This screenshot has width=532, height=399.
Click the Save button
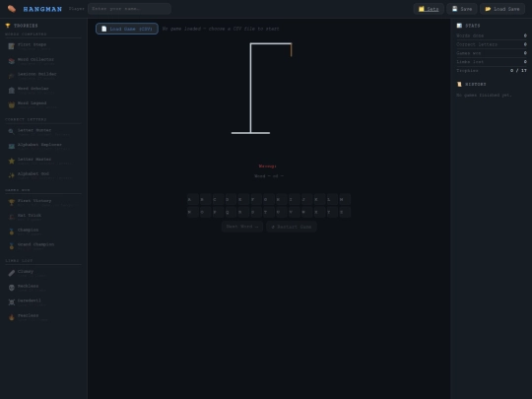point(462,9)
